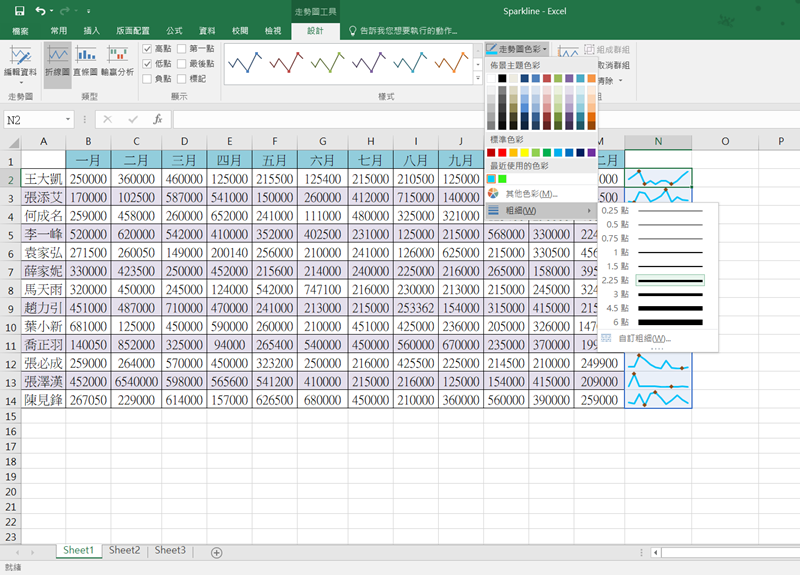
Task: Enable the 第一點 (First Point) checkbox
Action: click(181, 48)
